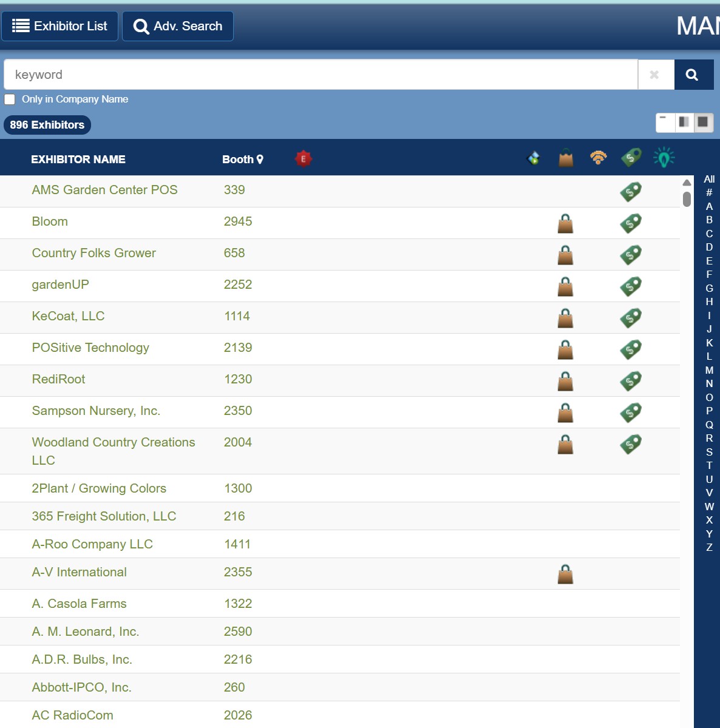Click price tag icon in Bloom row

(x=631, y=223)
